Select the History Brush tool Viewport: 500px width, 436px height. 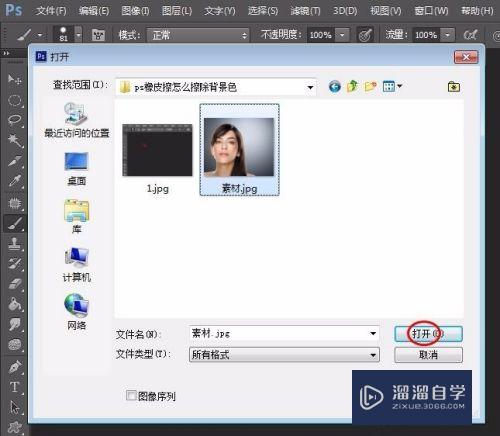pyautogui.click(x=14, y=264)
